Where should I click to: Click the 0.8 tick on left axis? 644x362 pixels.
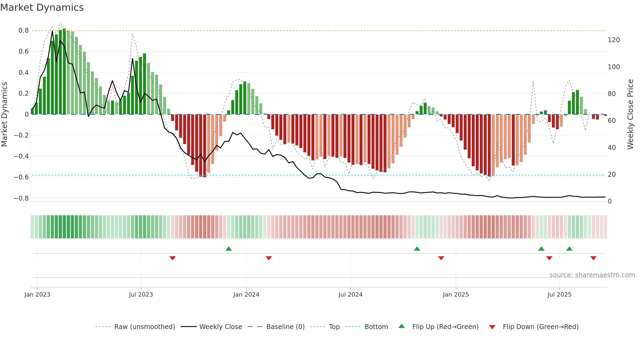click(x=24, y=31)
